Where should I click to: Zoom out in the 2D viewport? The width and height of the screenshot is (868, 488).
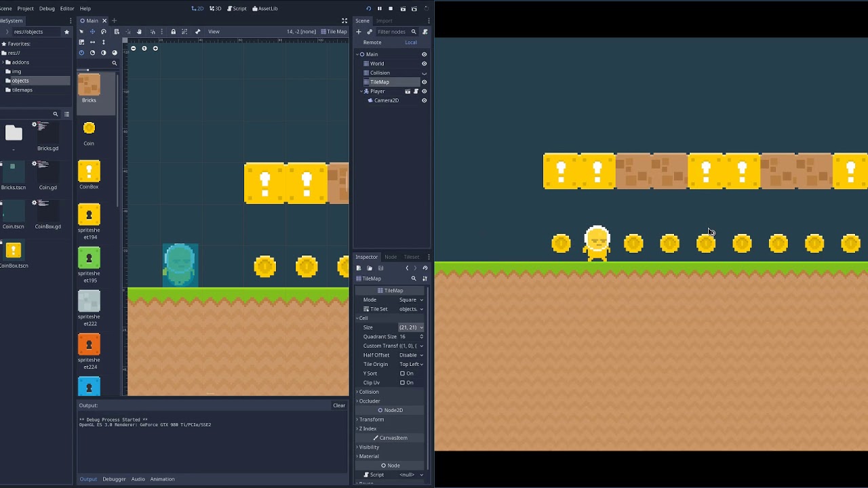click(133, 49)
